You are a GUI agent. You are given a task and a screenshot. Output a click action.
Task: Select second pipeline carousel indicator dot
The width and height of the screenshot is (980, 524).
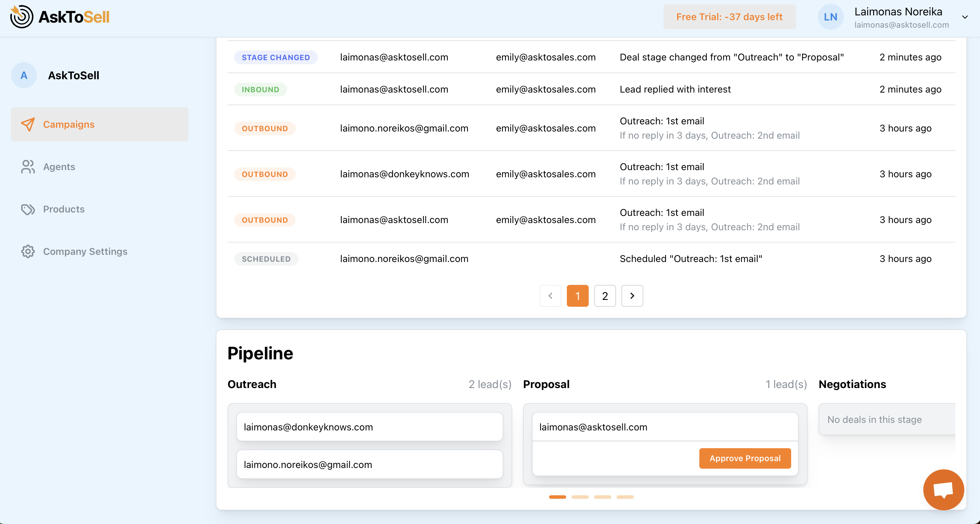580,497
